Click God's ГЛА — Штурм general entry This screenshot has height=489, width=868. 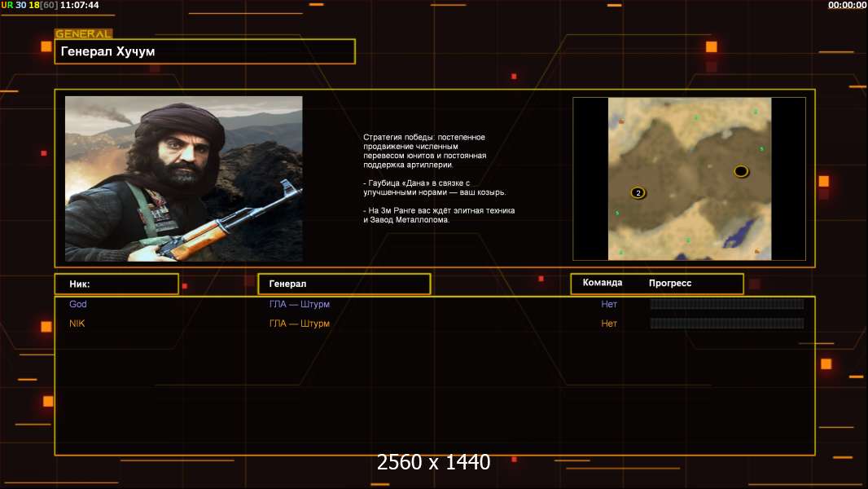pos(300,304)
